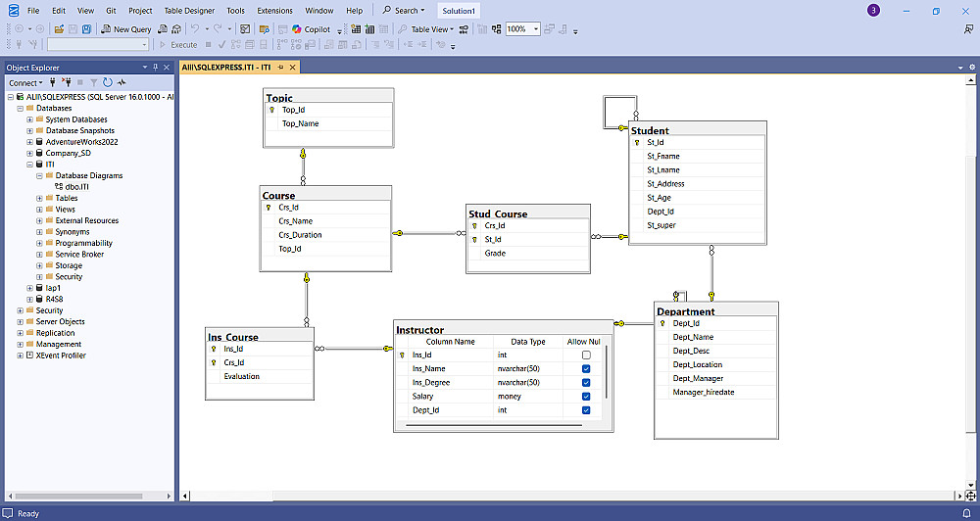Open the 100% zoom level combo box
This screenshot has width=980, height=521.
coord(522,29)
